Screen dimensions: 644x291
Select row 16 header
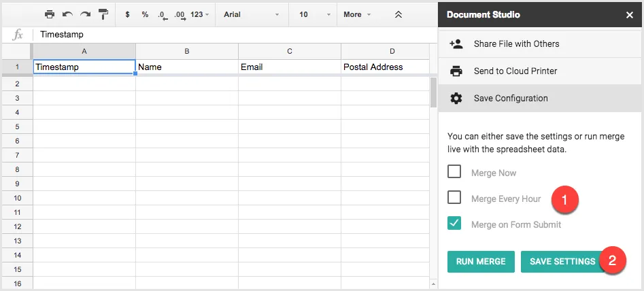[x=17, y=284]
